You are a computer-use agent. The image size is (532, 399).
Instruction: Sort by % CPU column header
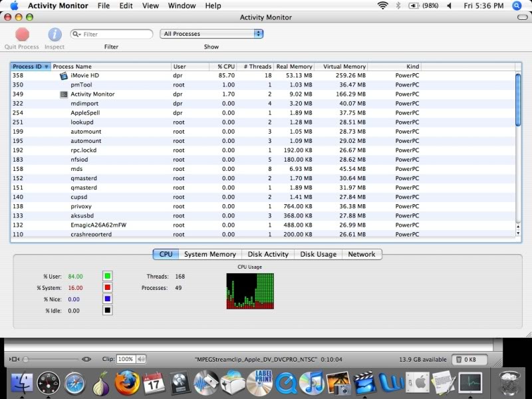[x=223, y=66]
